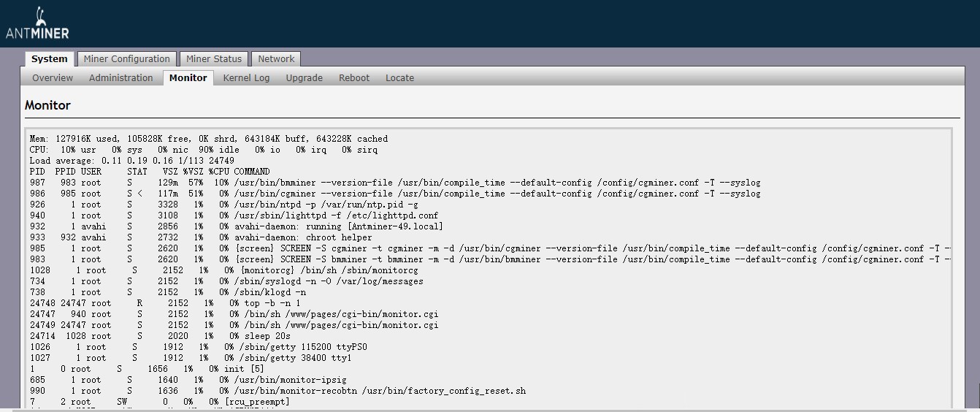
Task: Open the Miner Configuration tab
Action: tap(126, 59)
